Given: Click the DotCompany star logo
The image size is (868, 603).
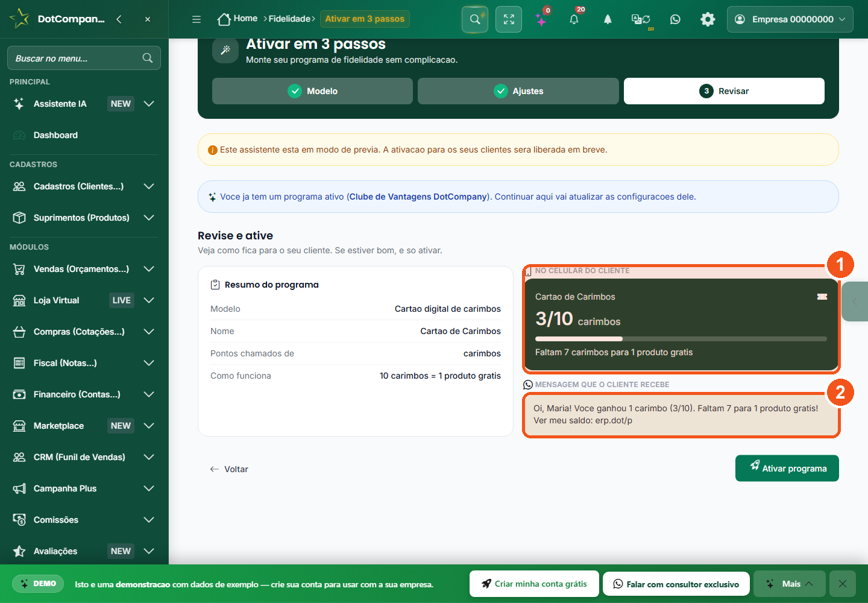Looking at the screenshot, I should (19, 19).
